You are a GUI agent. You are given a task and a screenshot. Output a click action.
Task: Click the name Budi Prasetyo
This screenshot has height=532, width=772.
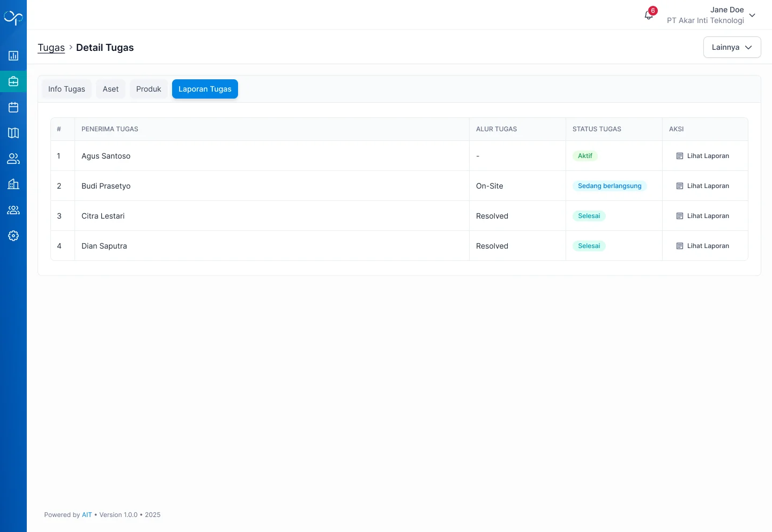coord(106,186)
